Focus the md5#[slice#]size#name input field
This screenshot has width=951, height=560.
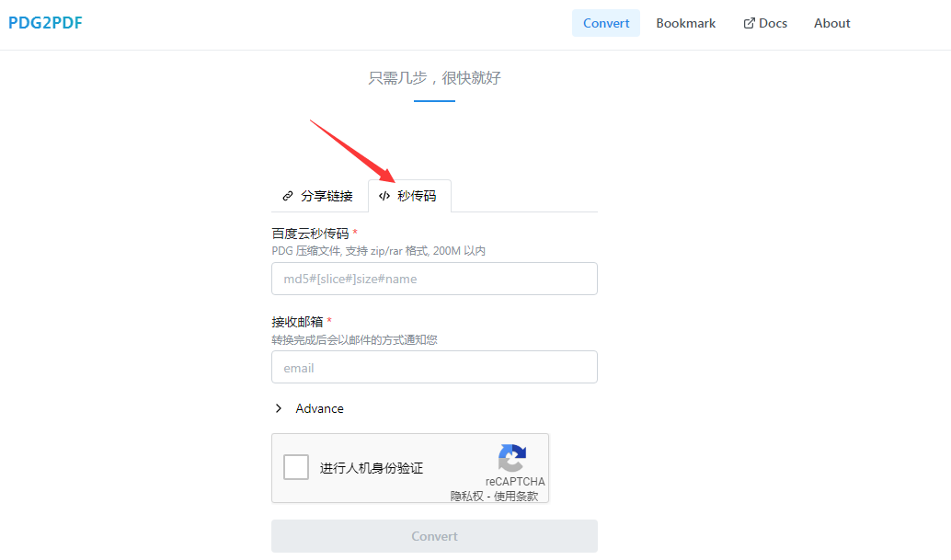[434, 279]
